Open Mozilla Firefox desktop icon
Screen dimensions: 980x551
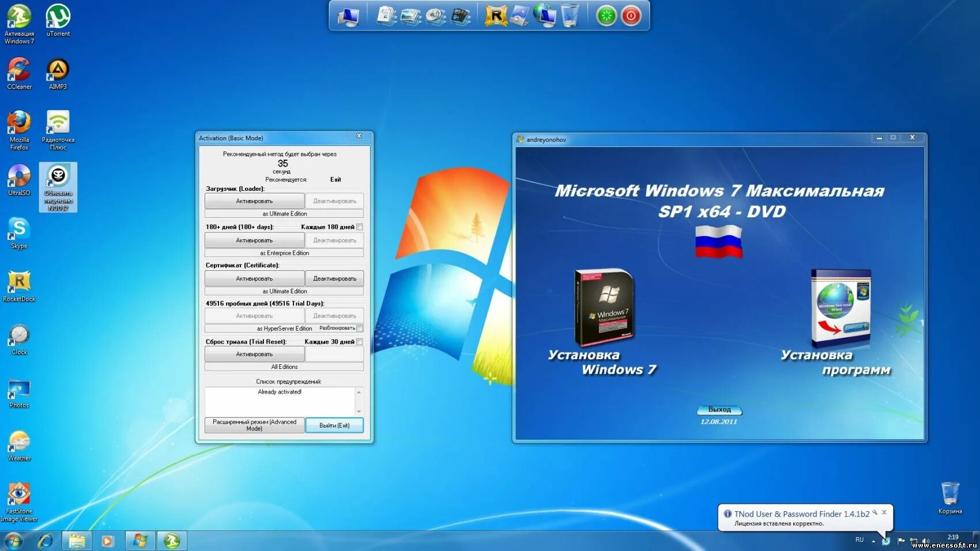point(19,130)
